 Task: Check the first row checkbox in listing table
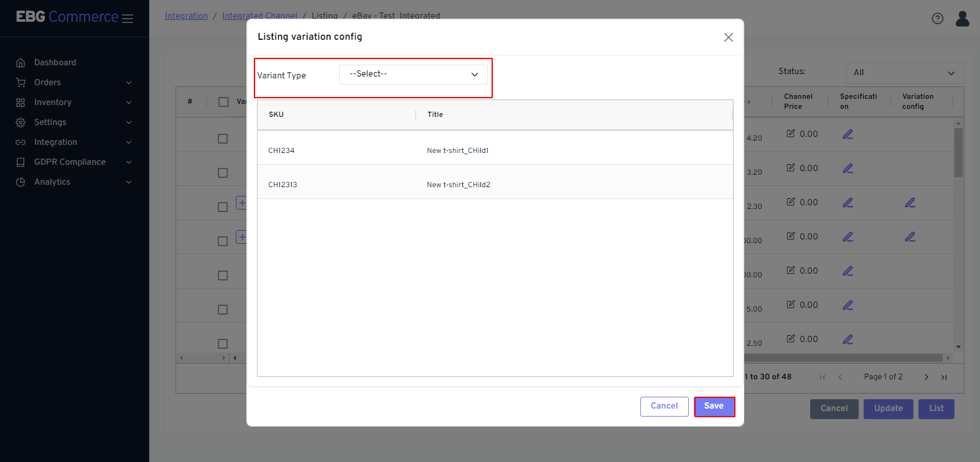pos(223,139)
